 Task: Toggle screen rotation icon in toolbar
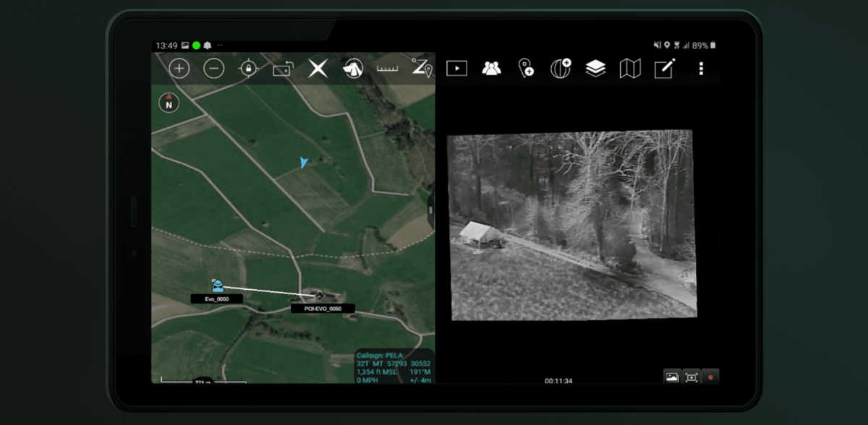coord(283,69)
